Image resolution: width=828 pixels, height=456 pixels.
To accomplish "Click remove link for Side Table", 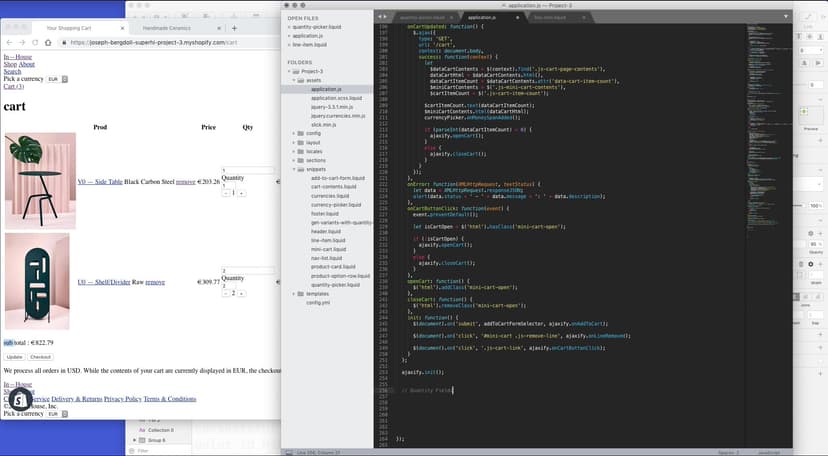I will tap(186, 182).
